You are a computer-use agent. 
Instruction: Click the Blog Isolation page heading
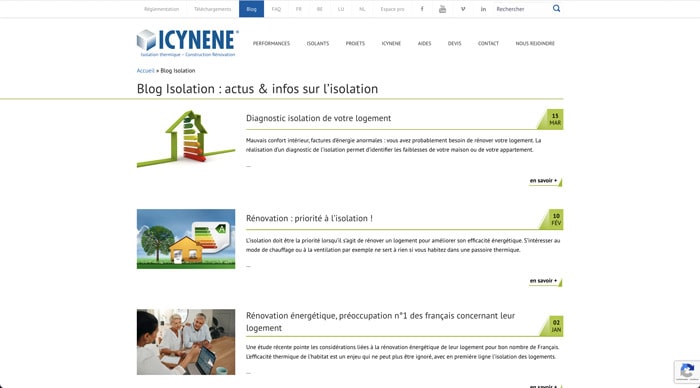pos(257,89)
